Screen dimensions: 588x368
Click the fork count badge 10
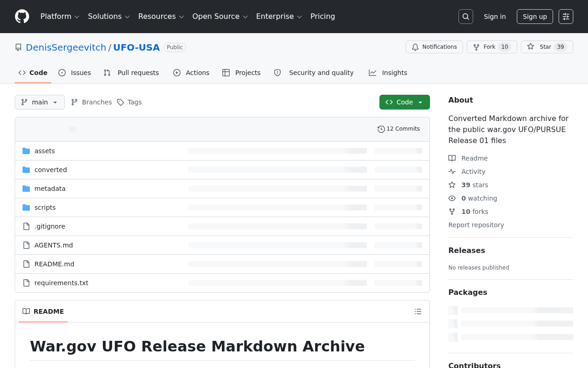point(504,47)
